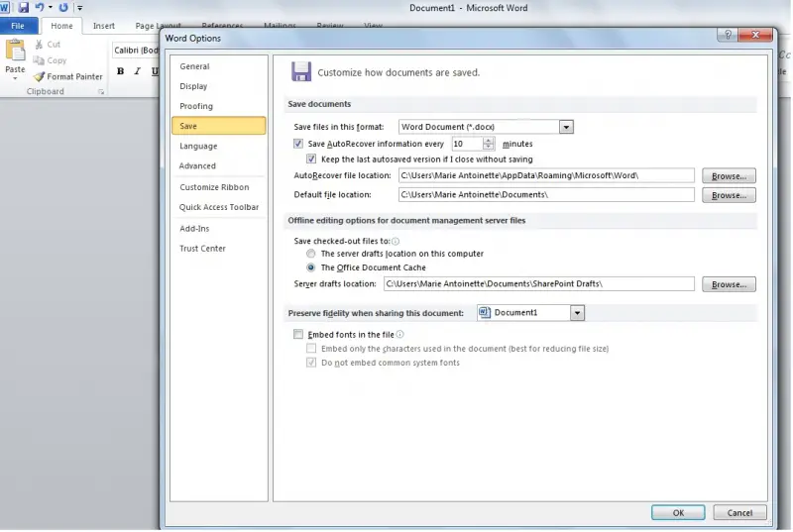Viewport: 793px width, 532px height.
Task: Toggle Bold formatting
Action: [120, 71]
